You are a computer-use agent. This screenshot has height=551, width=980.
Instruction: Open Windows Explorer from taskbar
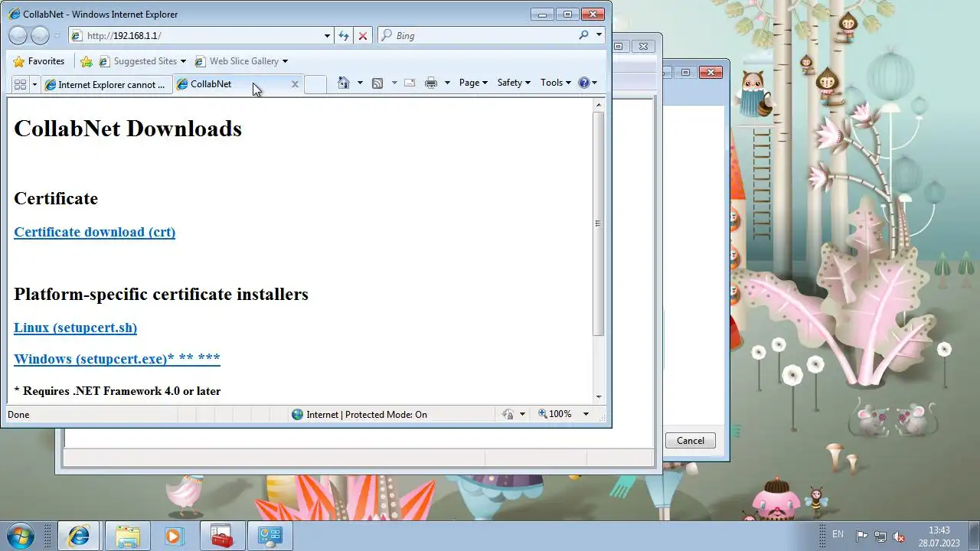[x=127, y=536]
